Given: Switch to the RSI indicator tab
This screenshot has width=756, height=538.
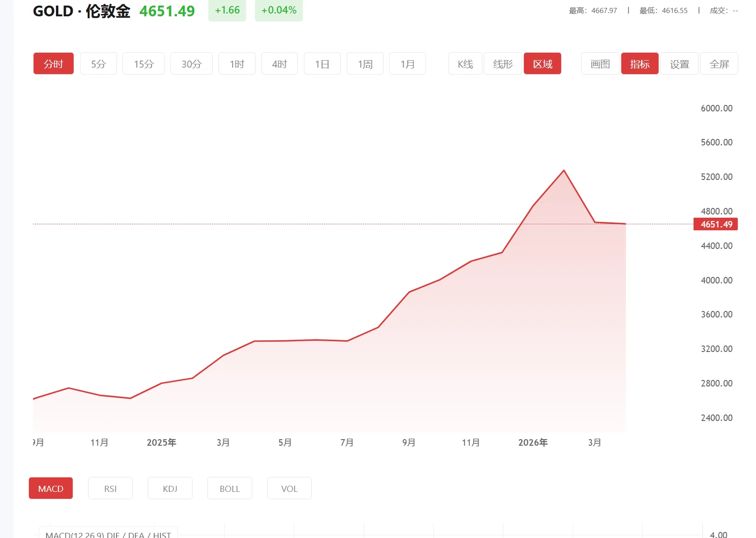Looking at the screenshot, I should (x=110, y=488).
